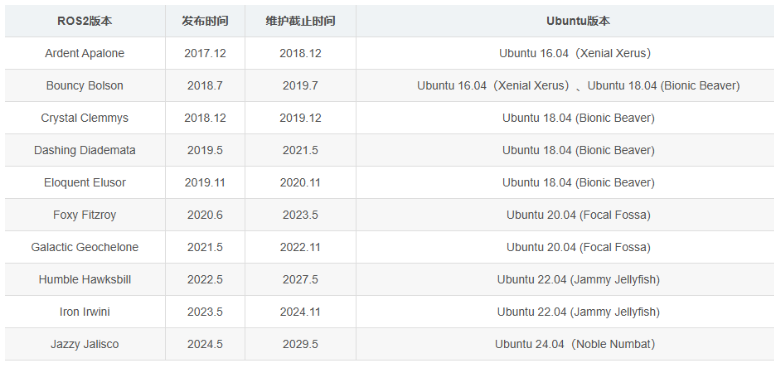Click the 发布时间 column header

(205, 21)
